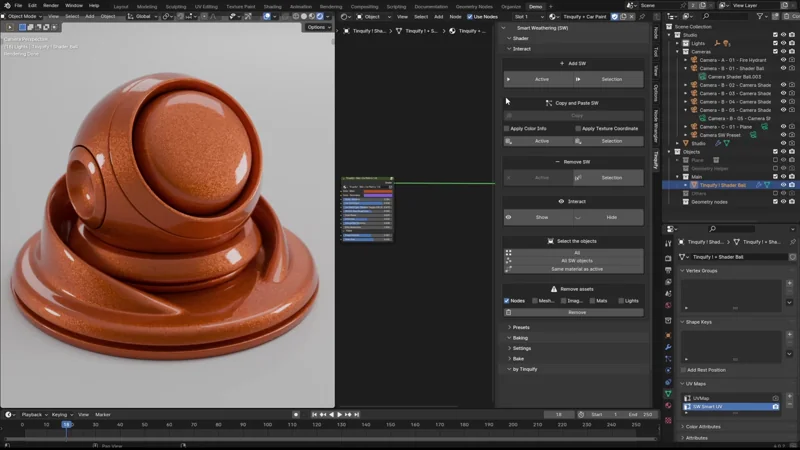
Task: Set UVMap as active render camera icon
Action: [775, 398]
